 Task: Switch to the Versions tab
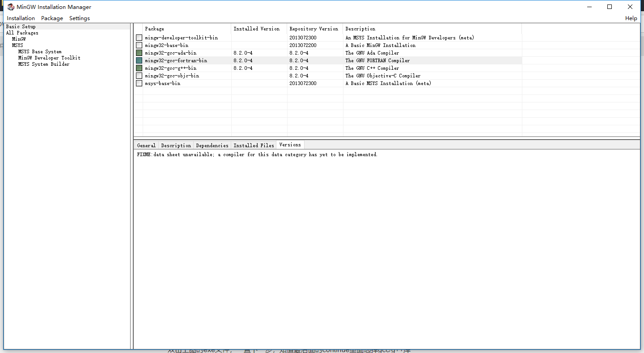pyautogui.click(x=290, y=145)
